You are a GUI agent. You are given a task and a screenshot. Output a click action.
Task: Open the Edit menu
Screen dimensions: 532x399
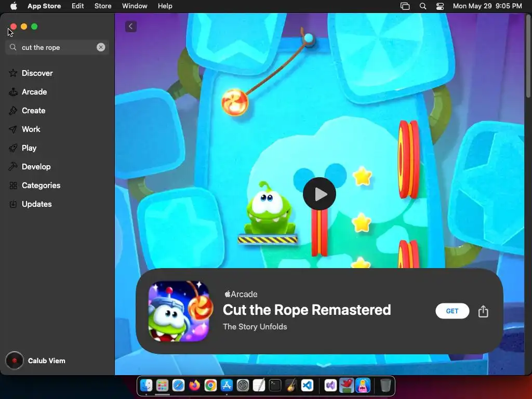coord(78,6)
